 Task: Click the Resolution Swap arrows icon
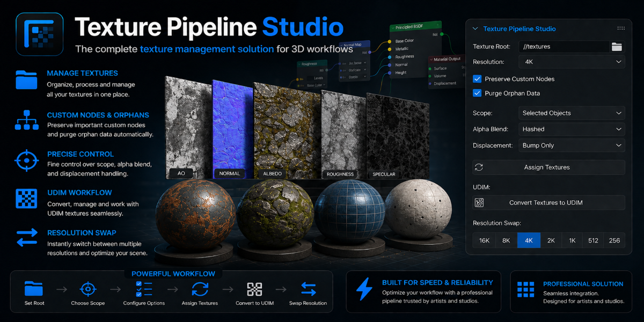pos(26,238)
